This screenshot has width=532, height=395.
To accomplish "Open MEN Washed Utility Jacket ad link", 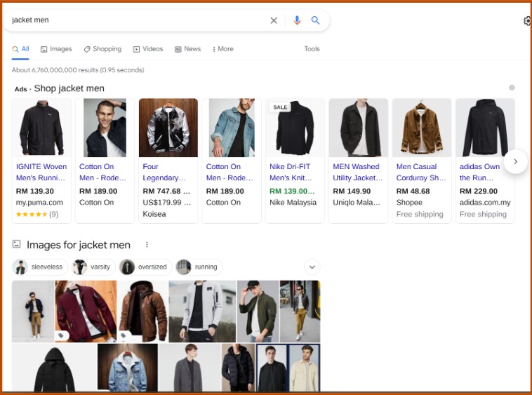I will [358, 172].
